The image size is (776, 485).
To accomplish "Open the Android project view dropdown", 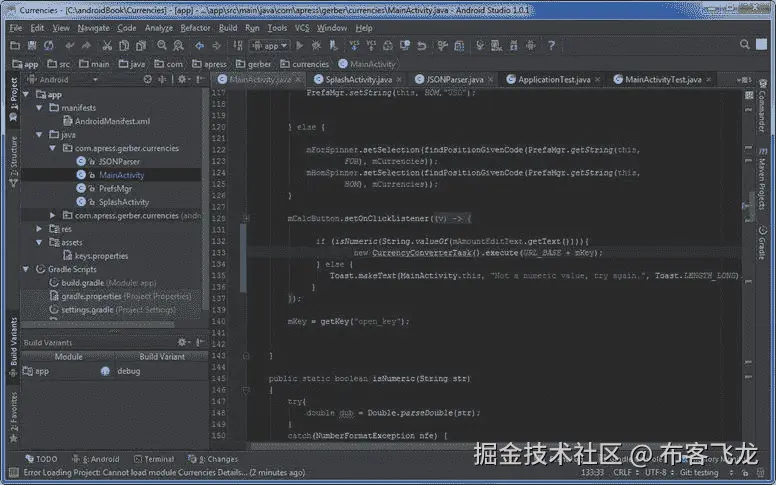I will pos(62,79).
